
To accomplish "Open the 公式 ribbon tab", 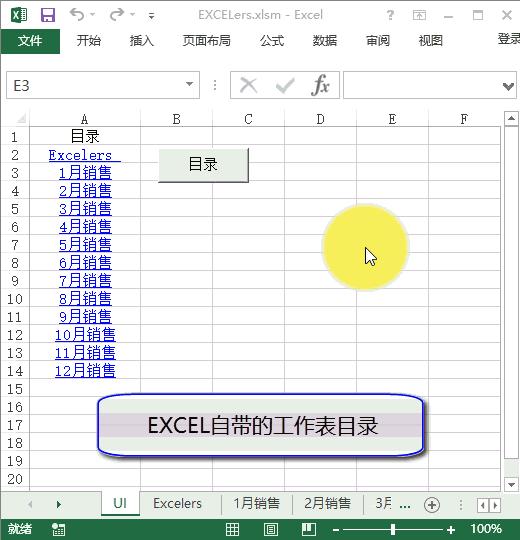I will click(x=272, y=41).
